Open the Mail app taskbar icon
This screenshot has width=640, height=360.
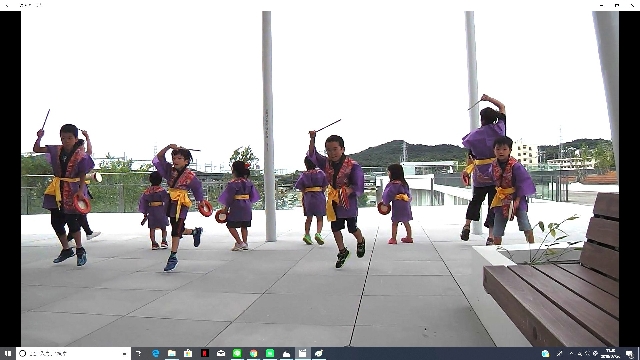click(221, 353)
